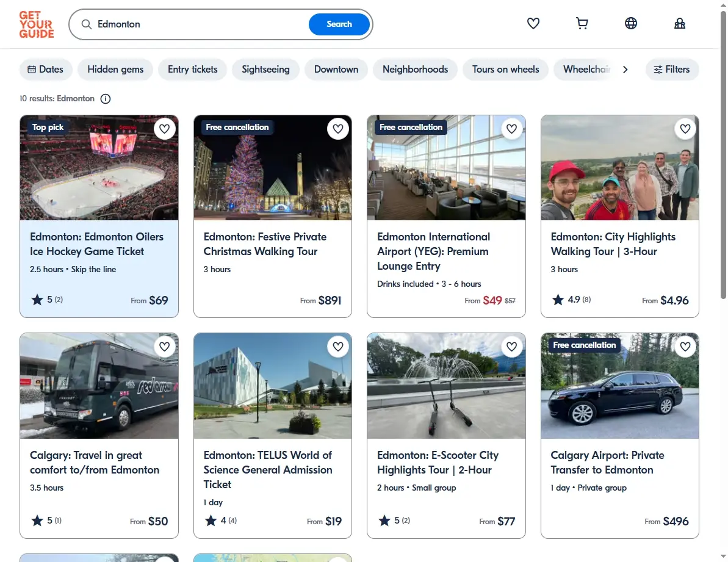Save Calgary Travel in great comfort to wishlist
This screenshot has height=562, width=728.
coord(164,347)
